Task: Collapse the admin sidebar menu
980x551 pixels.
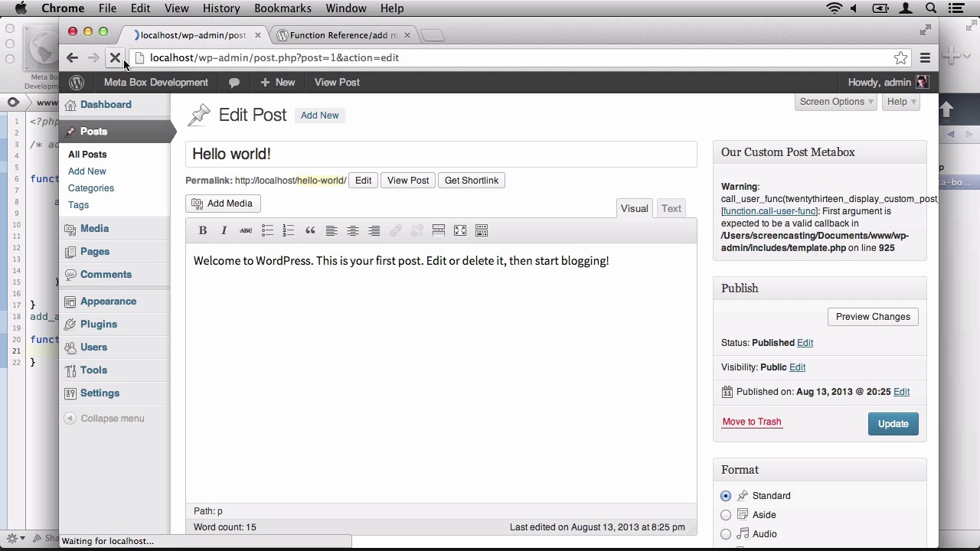Action: pos(104,419)
